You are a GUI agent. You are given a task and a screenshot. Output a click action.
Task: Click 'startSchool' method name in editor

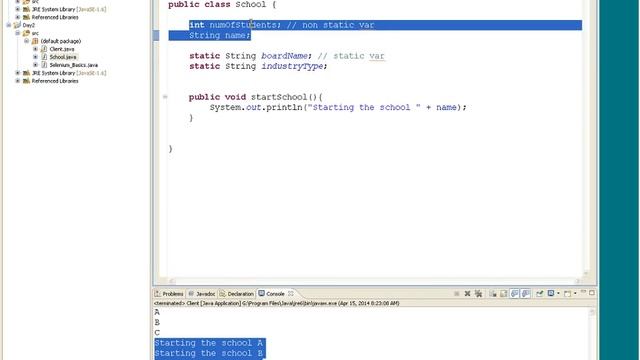(279, 97)
